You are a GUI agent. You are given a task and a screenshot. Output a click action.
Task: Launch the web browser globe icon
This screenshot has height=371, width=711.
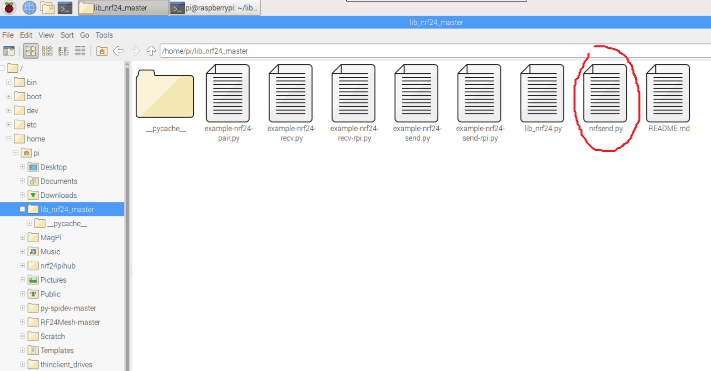[x=29, y=8]
